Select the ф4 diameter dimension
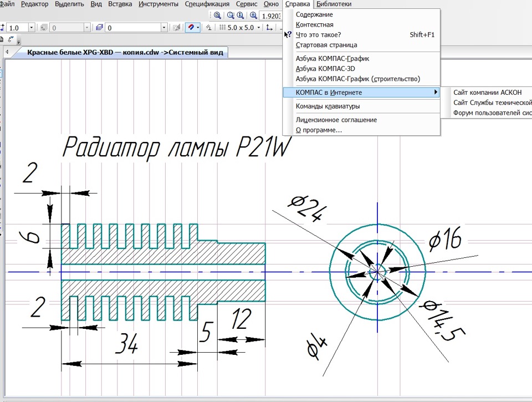This screenshot has height=402, width=532. tap(317, 347)
